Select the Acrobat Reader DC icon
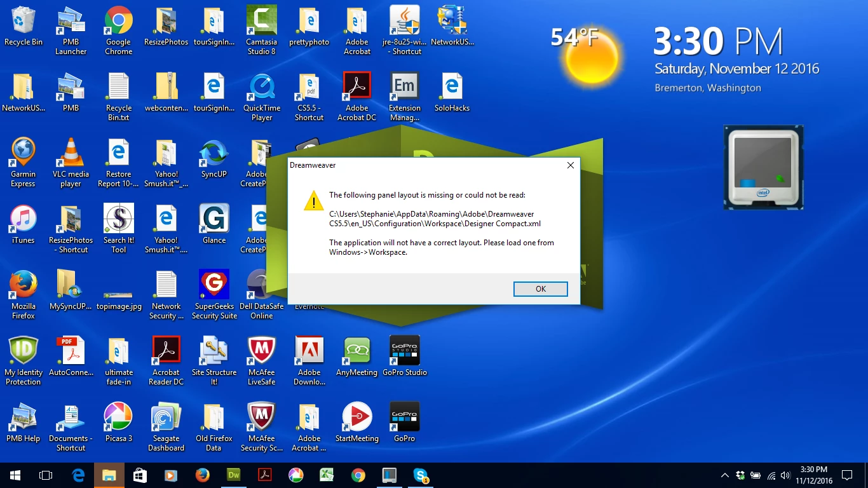This screenshot has height=488, width=868. 166,362
